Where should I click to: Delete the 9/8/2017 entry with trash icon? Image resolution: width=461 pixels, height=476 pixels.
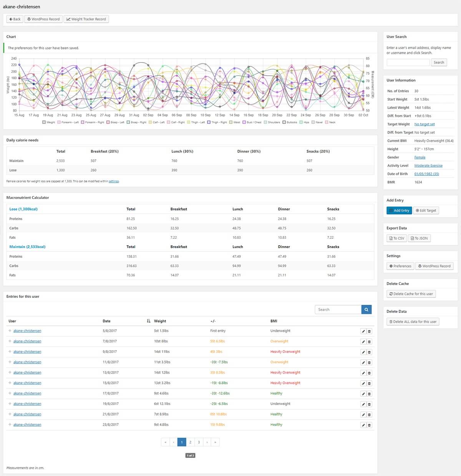pyautogui.click(x=369, y=352)
